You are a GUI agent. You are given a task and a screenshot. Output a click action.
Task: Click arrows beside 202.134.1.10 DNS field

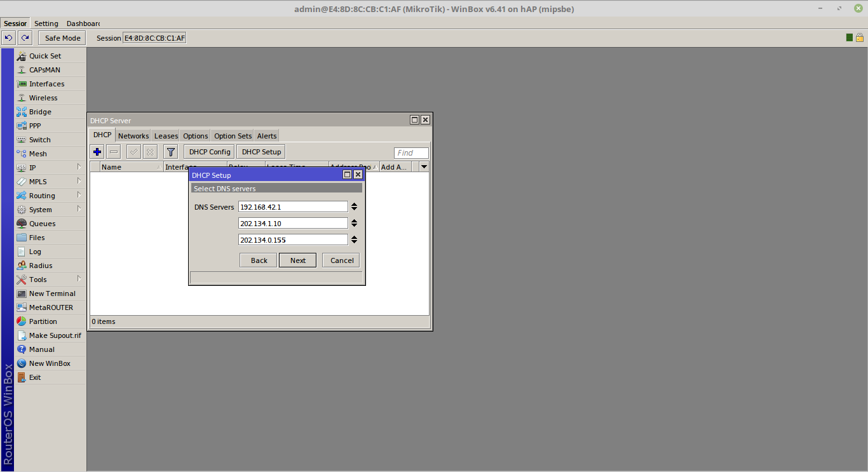click(x=354, y=223)
